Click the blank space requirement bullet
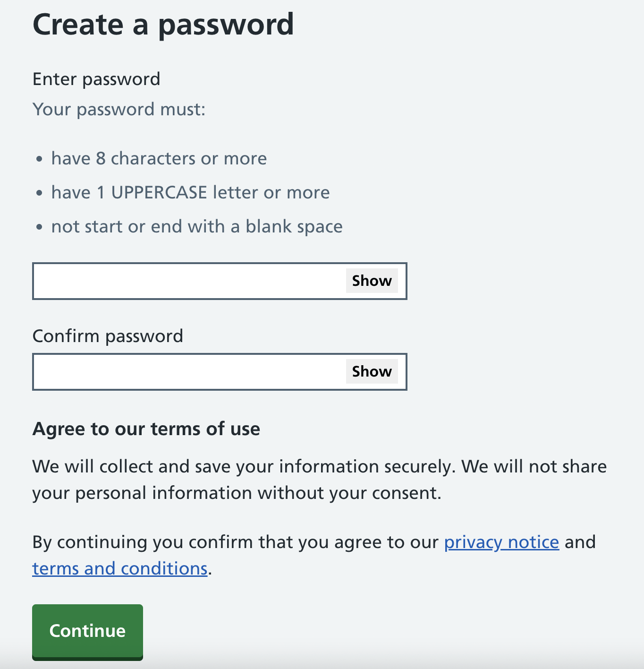644x669 pixels. [196, 226]
